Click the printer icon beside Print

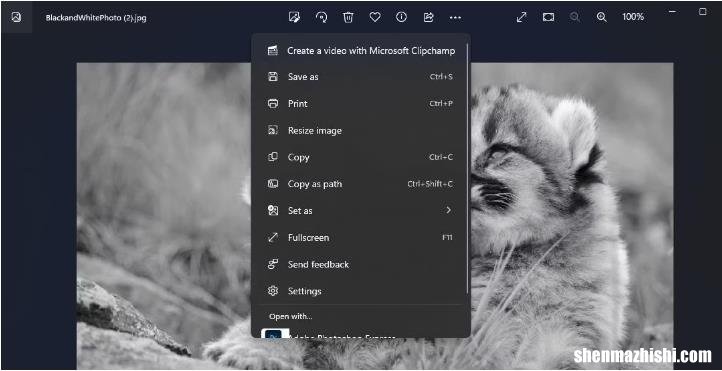pos(273,104)
